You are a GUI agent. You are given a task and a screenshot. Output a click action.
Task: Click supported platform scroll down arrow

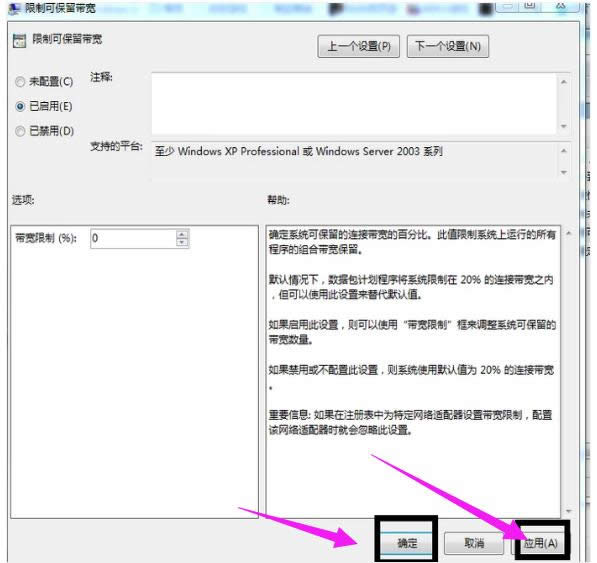tap(564, 172)
